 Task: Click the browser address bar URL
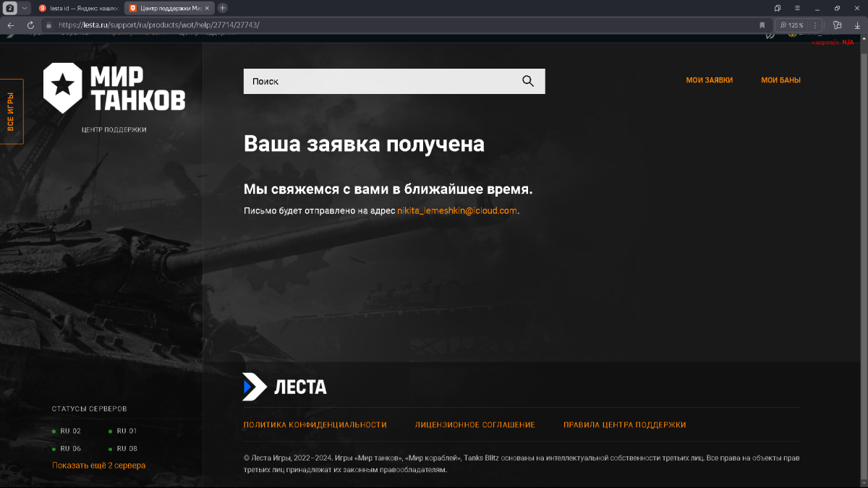tap(159, 25)
